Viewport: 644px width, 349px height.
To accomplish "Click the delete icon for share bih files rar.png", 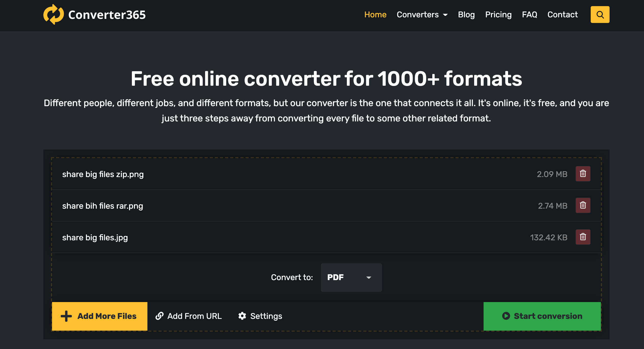I will coord(583,205).
